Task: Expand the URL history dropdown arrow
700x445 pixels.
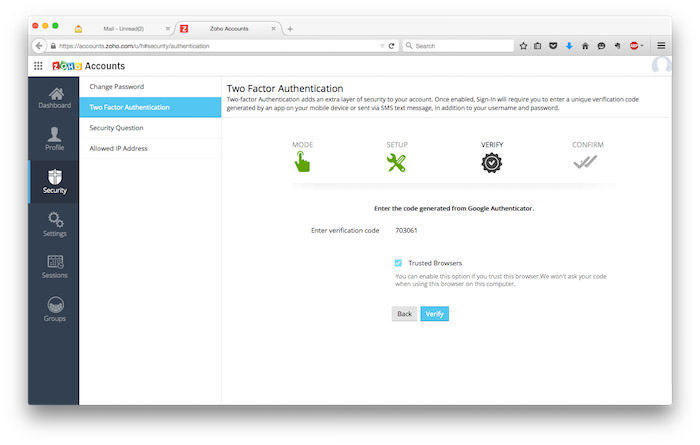Action: point(382,46)
